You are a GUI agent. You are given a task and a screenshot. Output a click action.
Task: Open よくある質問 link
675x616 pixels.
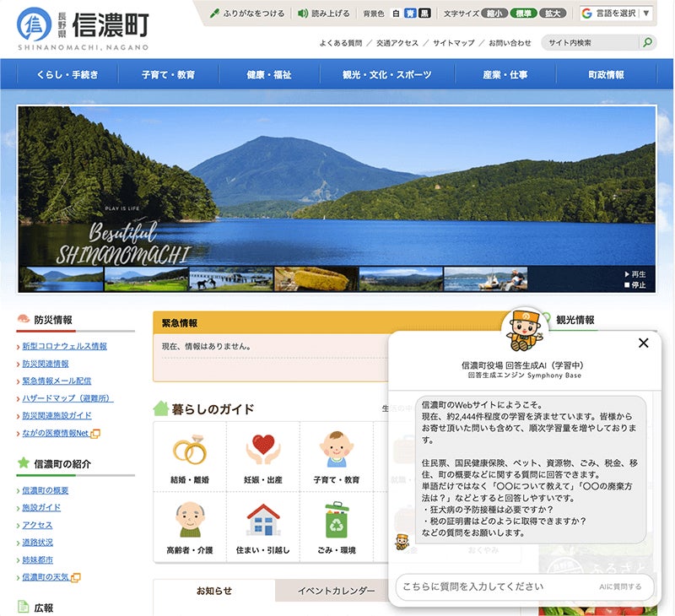pyautogui.click(x=341, y=43)
